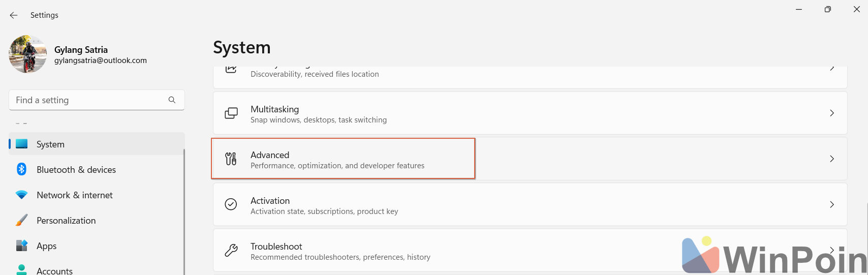
Task: Open Activation state settings row
Action: (530, 204)
